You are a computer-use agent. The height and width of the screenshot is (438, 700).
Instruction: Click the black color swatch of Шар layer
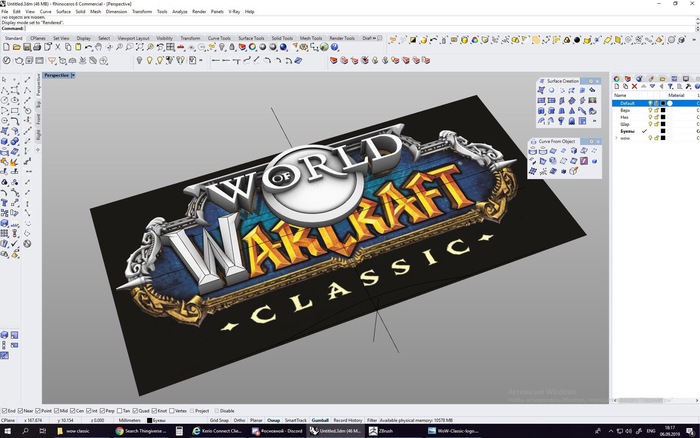click(662, 124)
